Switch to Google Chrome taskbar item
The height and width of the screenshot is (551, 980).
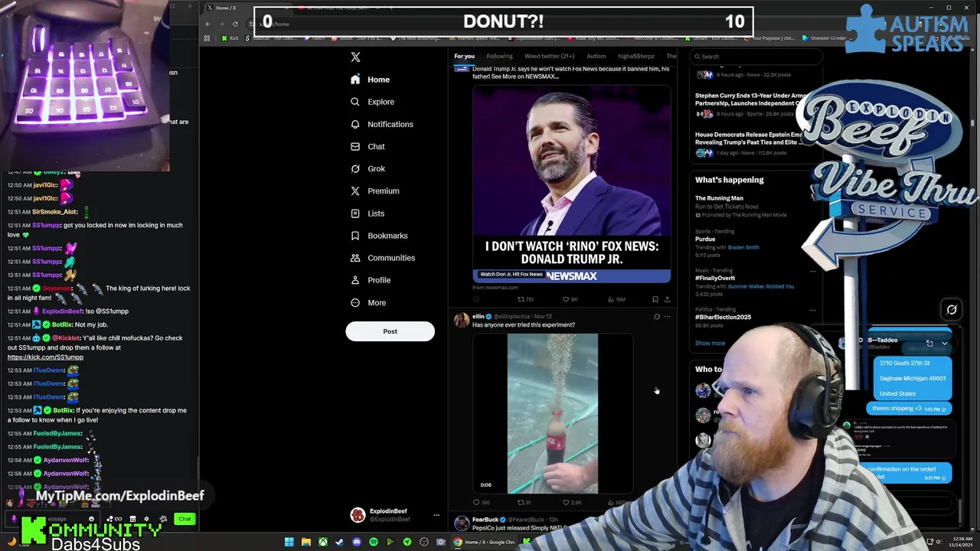click(485, 543)
